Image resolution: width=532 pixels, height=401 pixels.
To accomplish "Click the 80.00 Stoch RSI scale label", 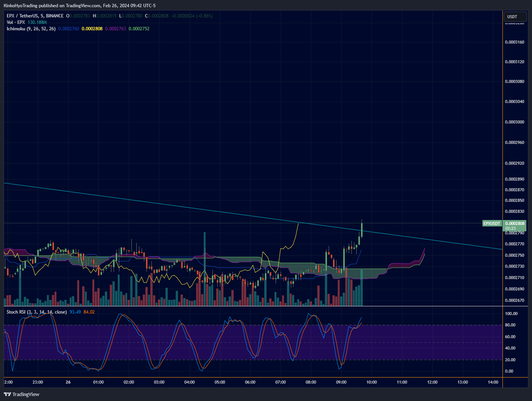I will [x=510, y=325].
